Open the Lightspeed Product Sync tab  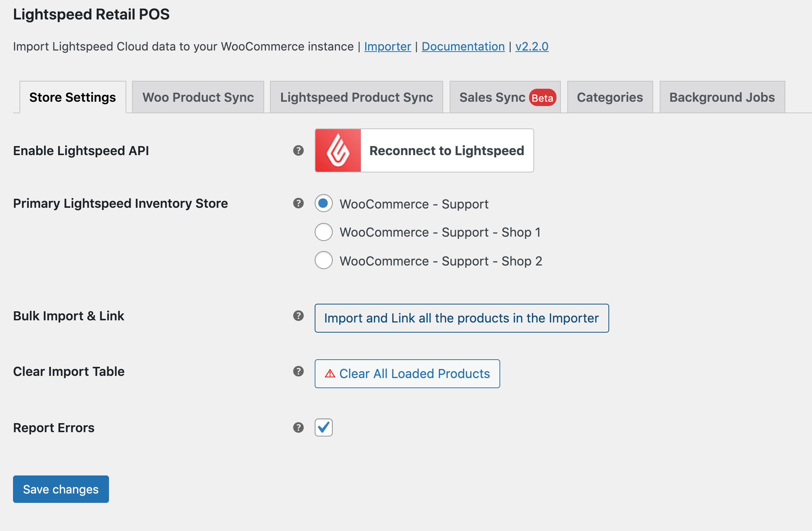pyautogui.click(x=357, y=97)
